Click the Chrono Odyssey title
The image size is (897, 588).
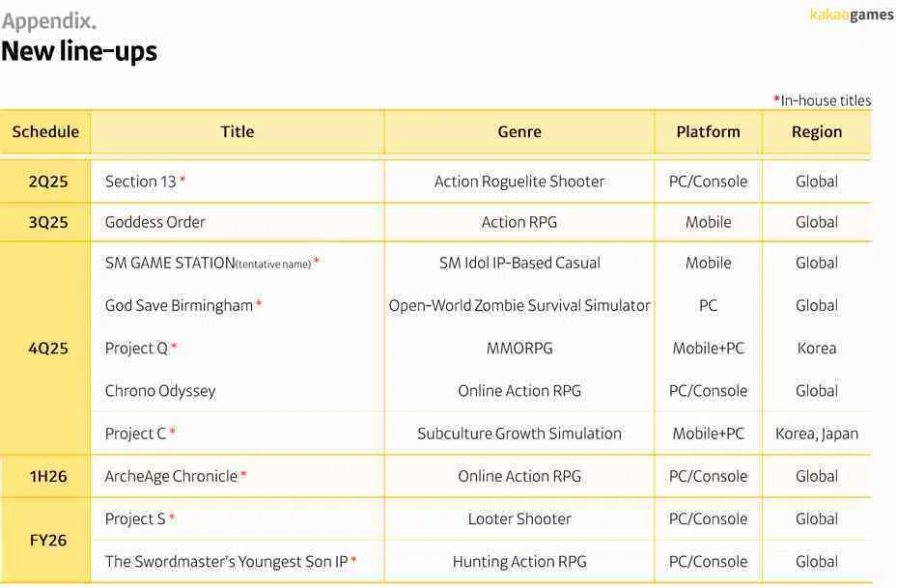tap(160, 391)
